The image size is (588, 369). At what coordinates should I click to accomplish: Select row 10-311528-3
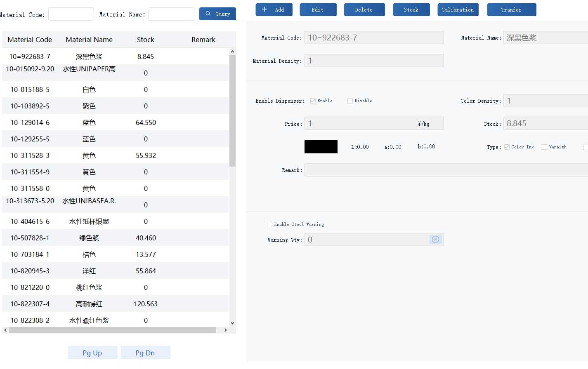(116, 155)
